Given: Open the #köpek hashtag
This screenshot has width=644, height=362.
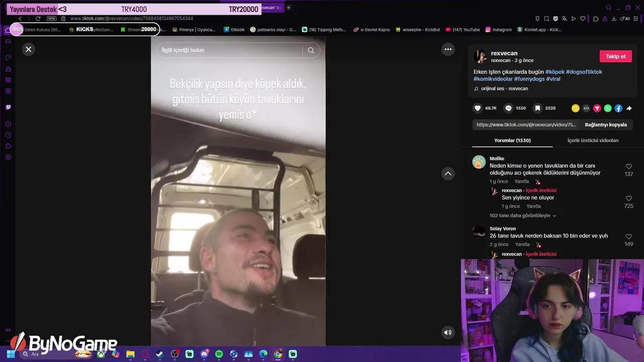Looking at the screenshot, I should pos(555,72).
